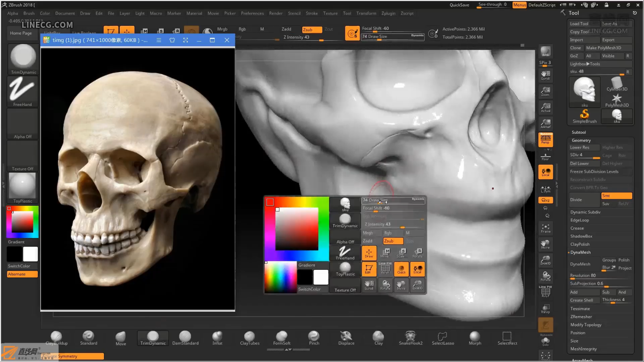Toggle Smt option next to Divide
The width and height of the screenshot is (644, 362).
pyautogui.click(x=616, y=196)
